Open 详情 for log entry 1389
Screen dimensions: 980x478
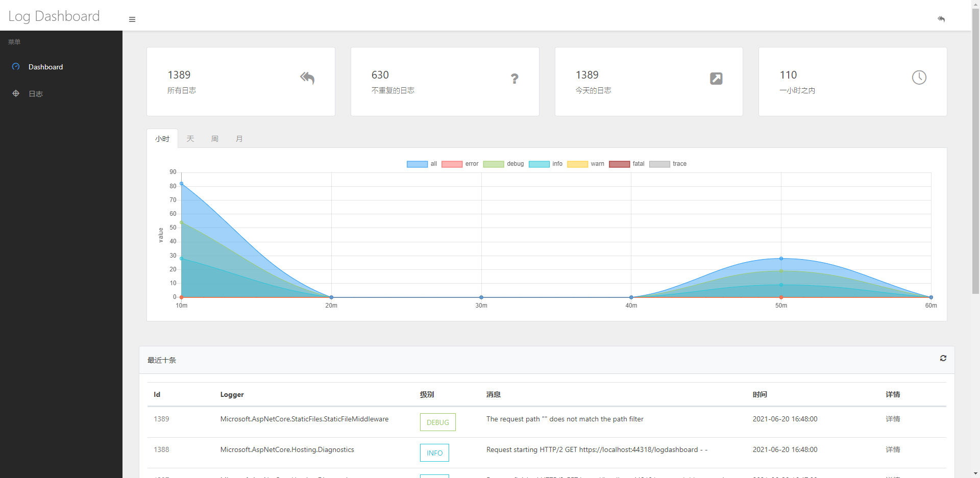pos(893,418)
